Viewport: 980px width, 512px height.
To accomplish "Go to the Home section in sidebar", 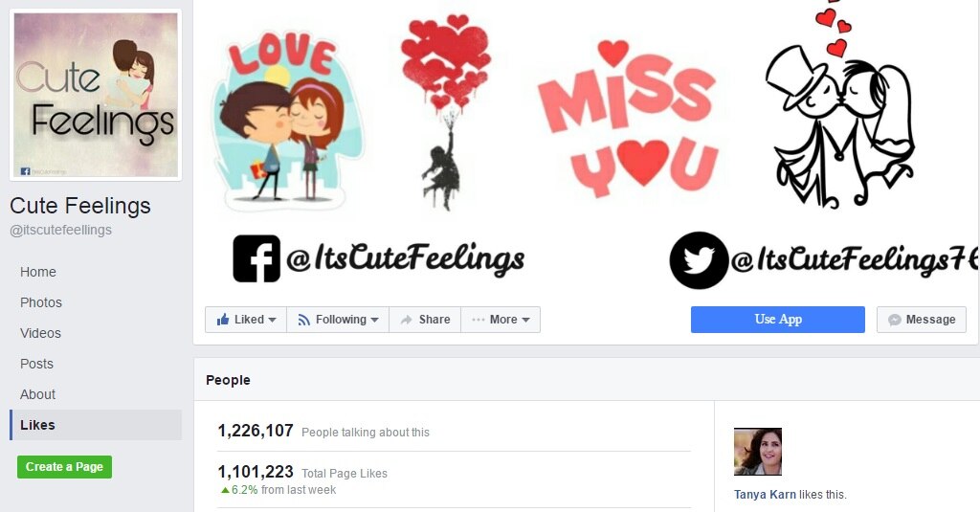I will [x=38, y=272].
